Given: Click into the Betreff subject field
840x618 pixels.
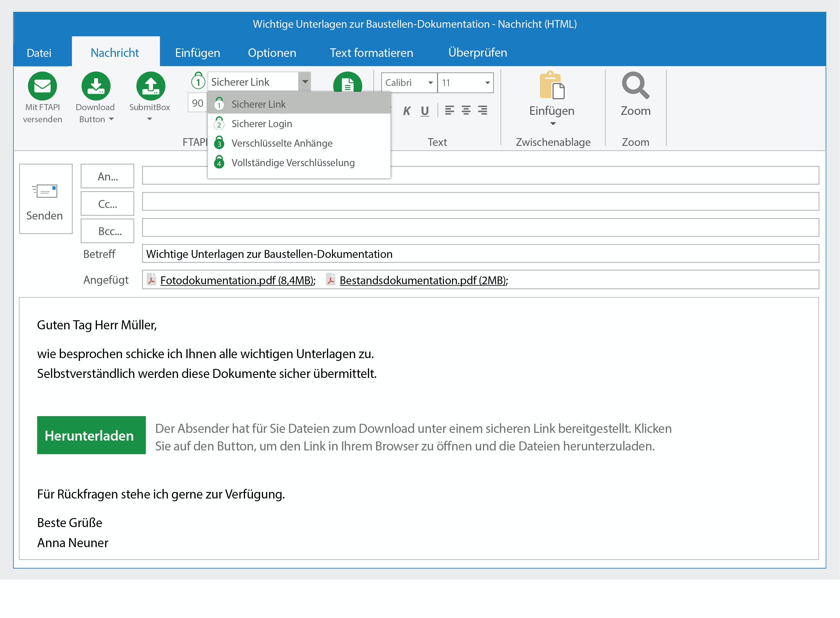Looking at the screenshot, I should coord(480,254).
